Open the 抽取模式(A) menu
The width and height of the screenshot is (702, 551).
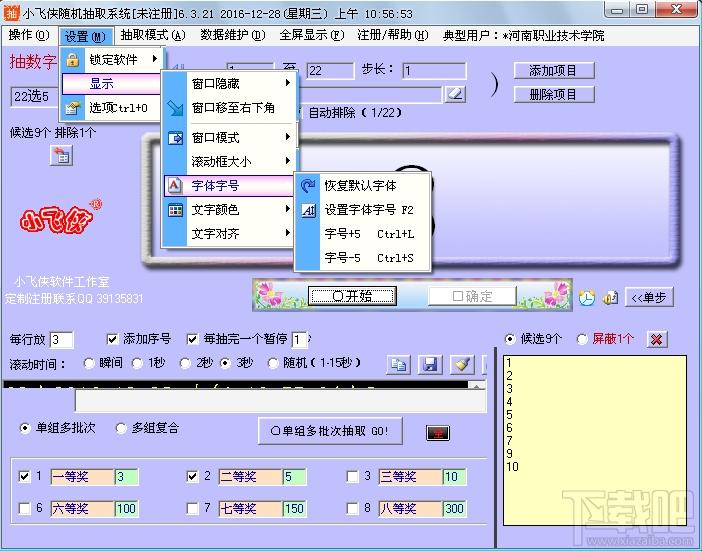click(x=153, y=35)
